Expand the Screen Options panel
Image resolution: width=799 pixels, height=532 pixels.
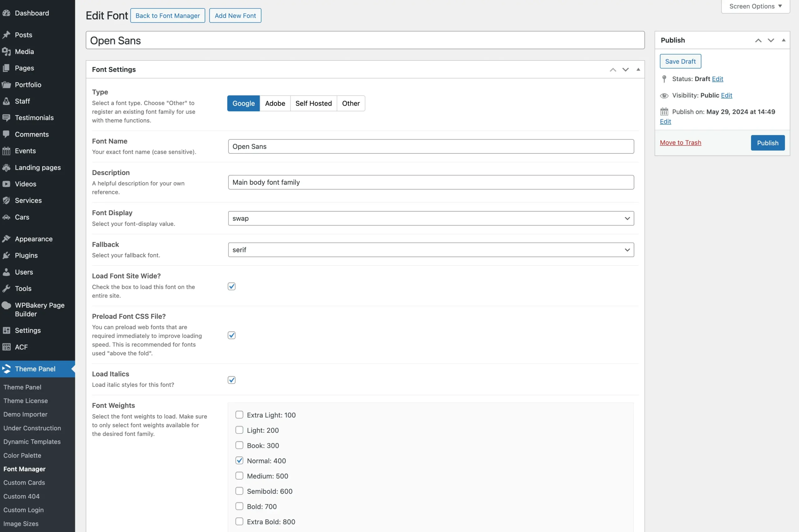(755, 7)
